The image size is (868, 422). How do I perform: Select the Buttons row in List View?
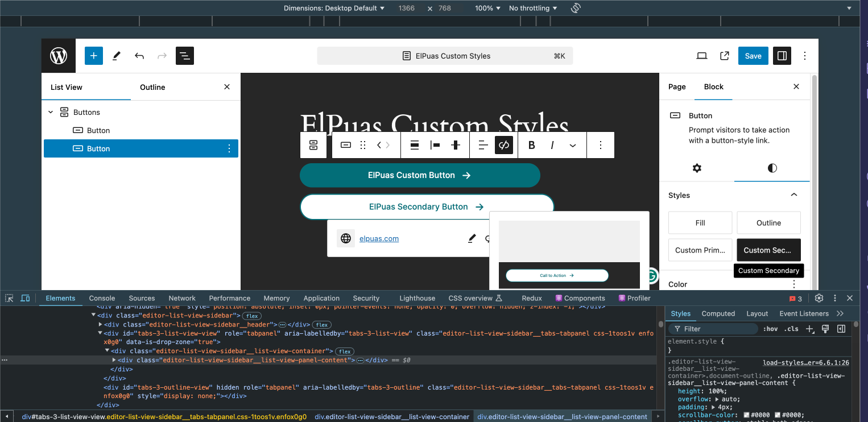[141, 112]
